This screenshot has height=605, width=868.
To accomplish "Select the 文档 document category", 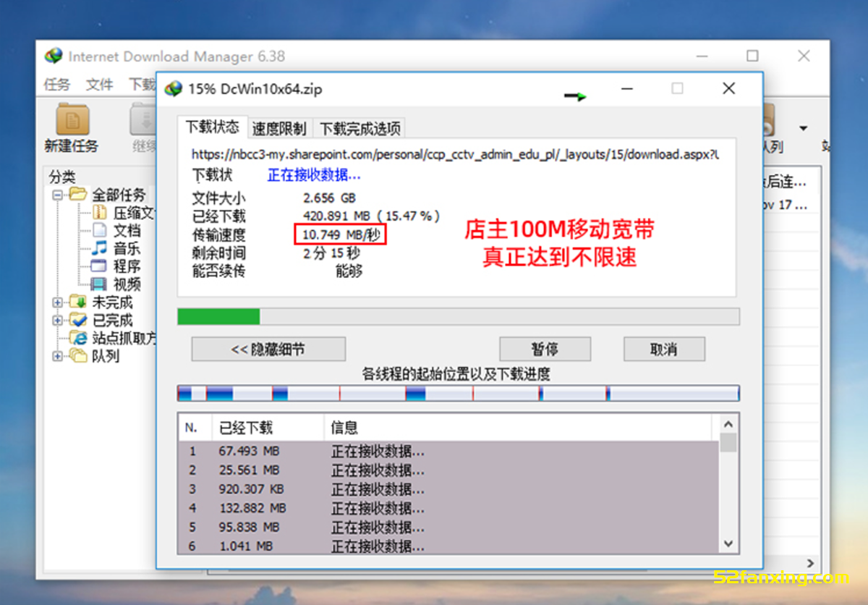I will coord(127,231).
